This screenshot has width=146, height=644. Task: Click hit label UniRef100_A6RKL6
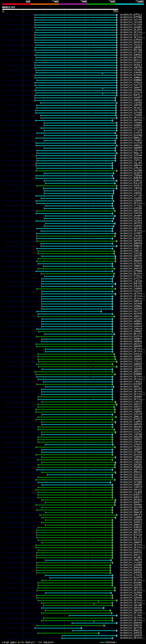[131, 145]
